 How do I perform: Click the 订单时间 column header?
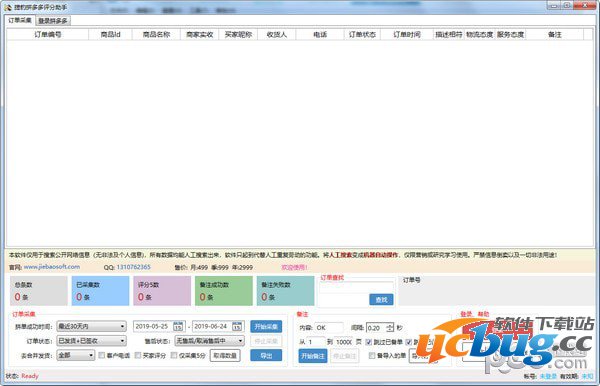point(407,34)
